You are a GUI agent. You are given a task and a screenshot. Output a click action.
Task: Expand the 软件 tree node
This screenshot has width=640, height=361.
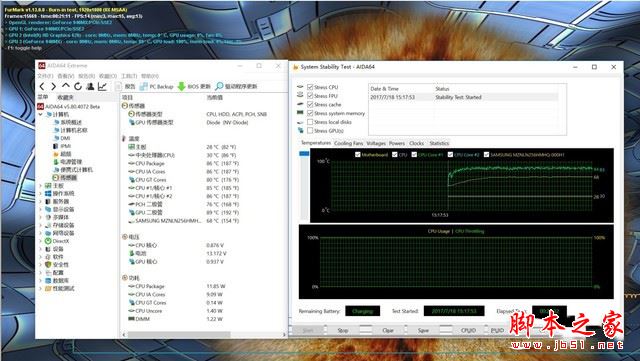(x=41, y=257)
